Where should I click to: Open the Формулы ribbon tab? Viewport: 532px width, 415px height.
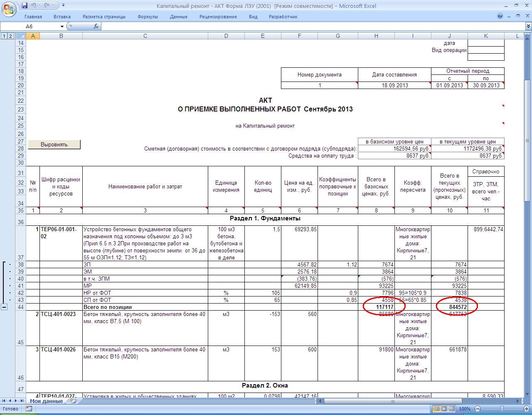pyautogui.click(x=148, y=17)
